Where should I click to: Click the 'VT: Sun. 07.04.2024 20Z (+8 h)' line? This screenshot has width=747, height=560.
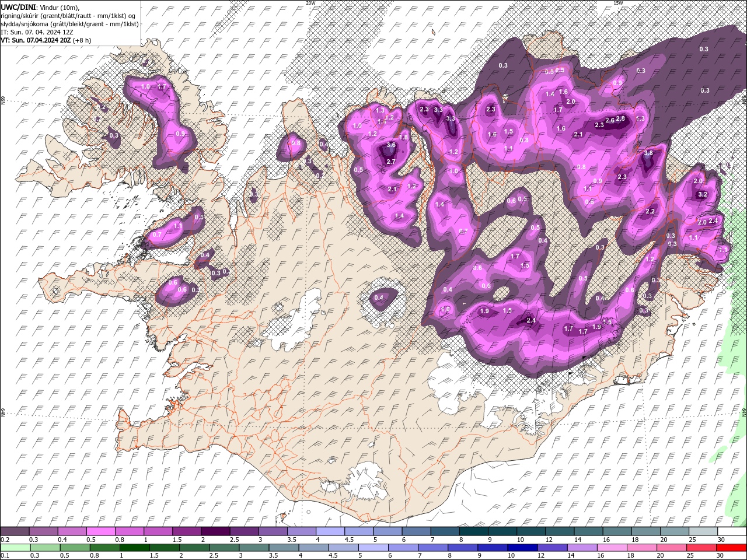(x=46, y=40)
